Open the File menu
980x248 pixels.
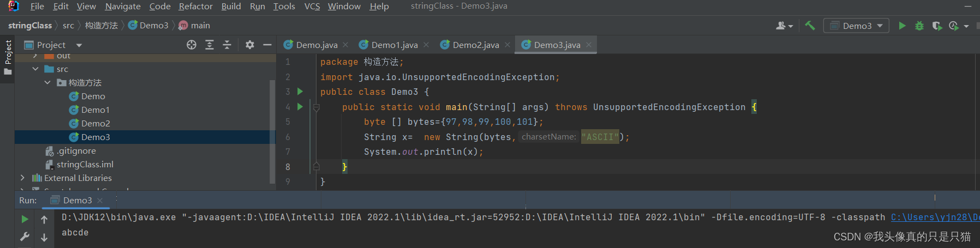tap(37, 6)
